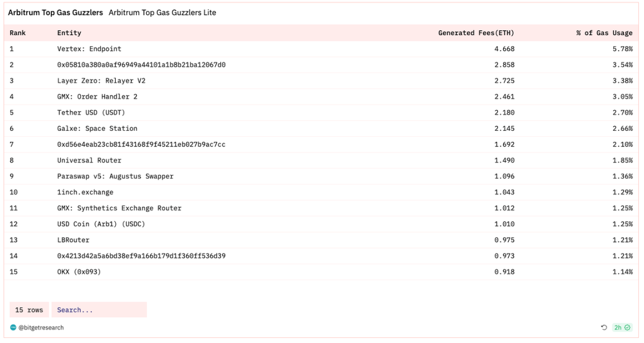644x343 pixels.
Task: Select the Universal Router cell
Action: point(89,160)
